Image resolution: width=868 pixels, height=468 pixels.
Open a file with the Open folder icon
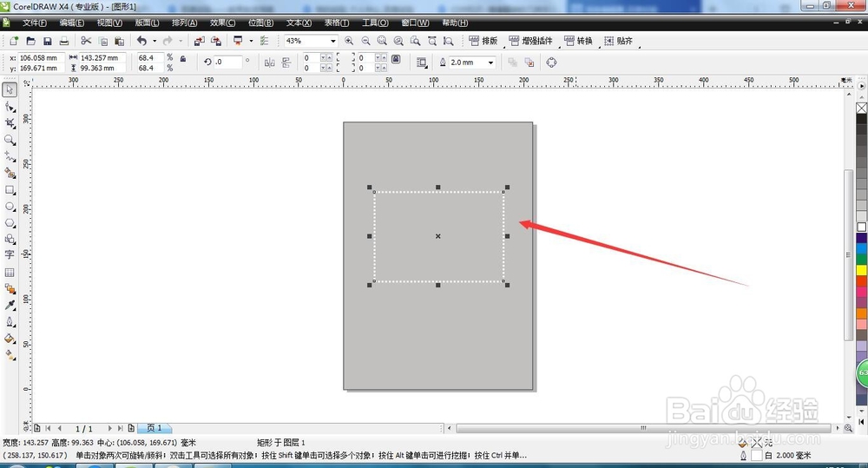coord(31,41)
